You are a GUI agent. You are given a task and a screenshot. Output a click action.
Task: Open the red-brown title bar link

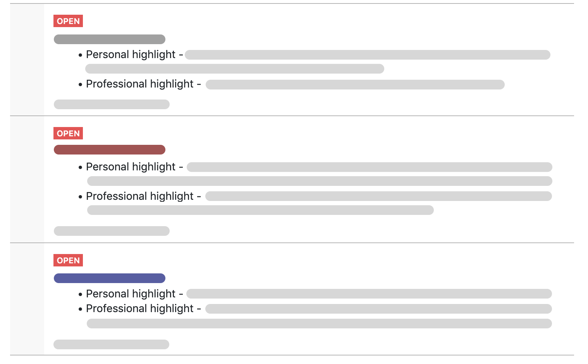110,149
